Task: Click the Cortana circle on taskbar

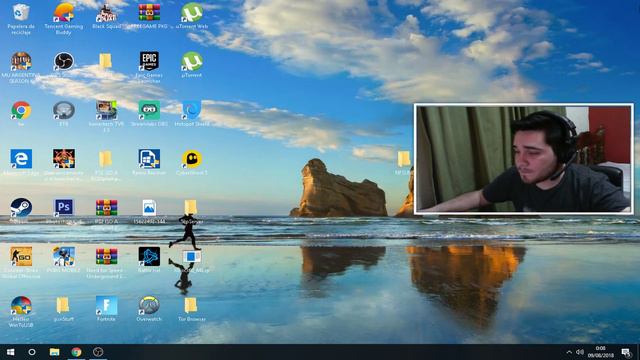Action: [32, 352]
